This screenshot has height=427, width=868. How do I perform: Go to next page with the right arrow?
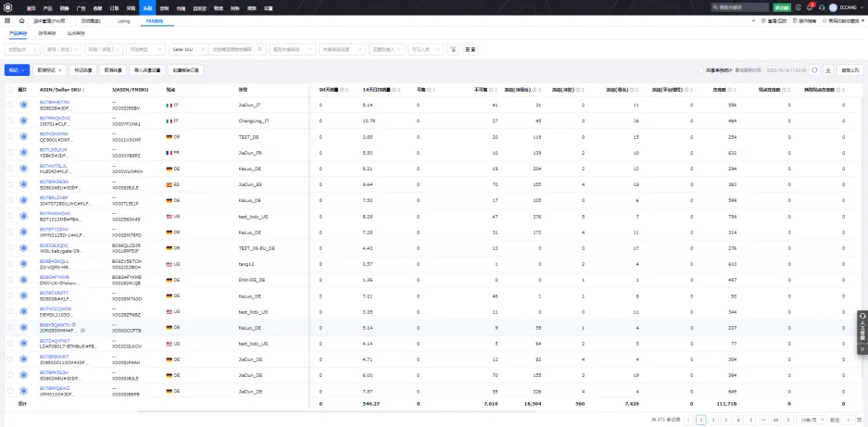[x=788, y=420]
